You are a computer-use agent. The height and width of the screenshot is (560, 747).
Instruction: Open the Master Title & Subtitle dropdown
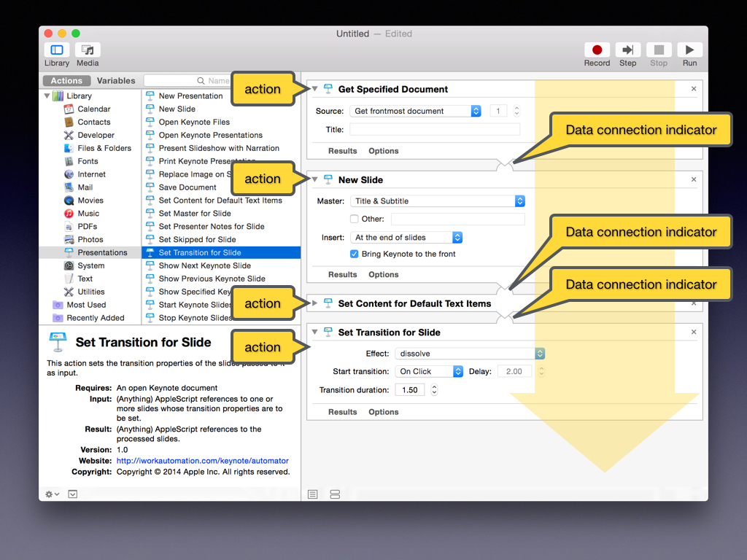[x=438, y=201]
